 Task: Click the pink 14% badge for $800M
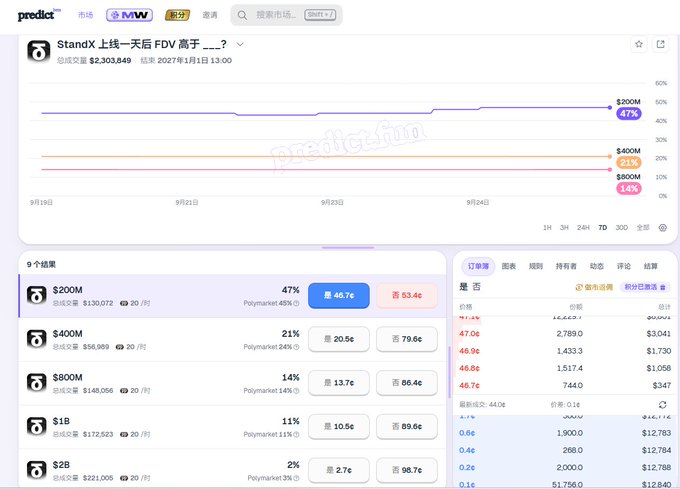(x=629, y=189)
